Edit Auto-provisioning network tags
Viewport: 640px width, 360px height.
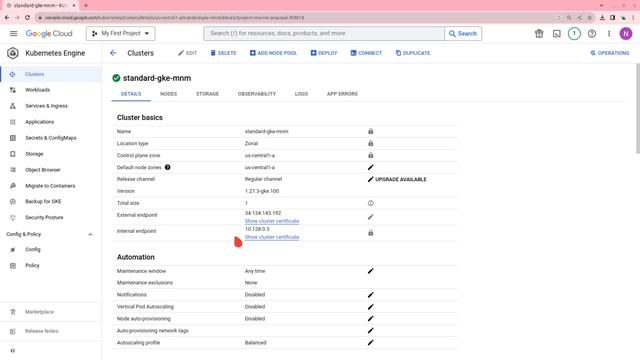371,331
